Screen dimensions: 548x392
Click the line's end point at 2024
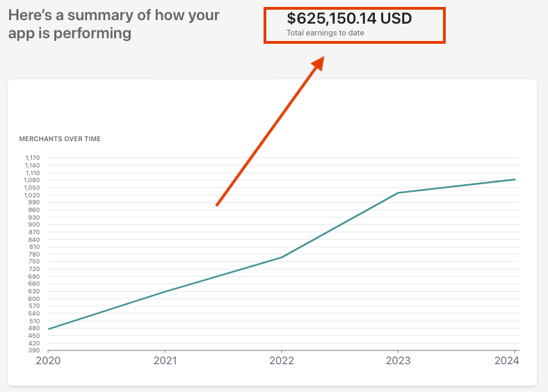pos(515,179)
